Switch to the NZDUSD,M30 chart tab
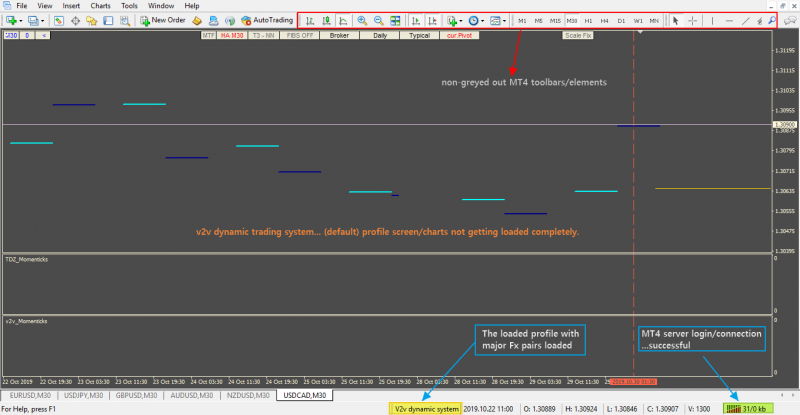Viewport: 800px width, 415px height. click(x=248, y=396)
